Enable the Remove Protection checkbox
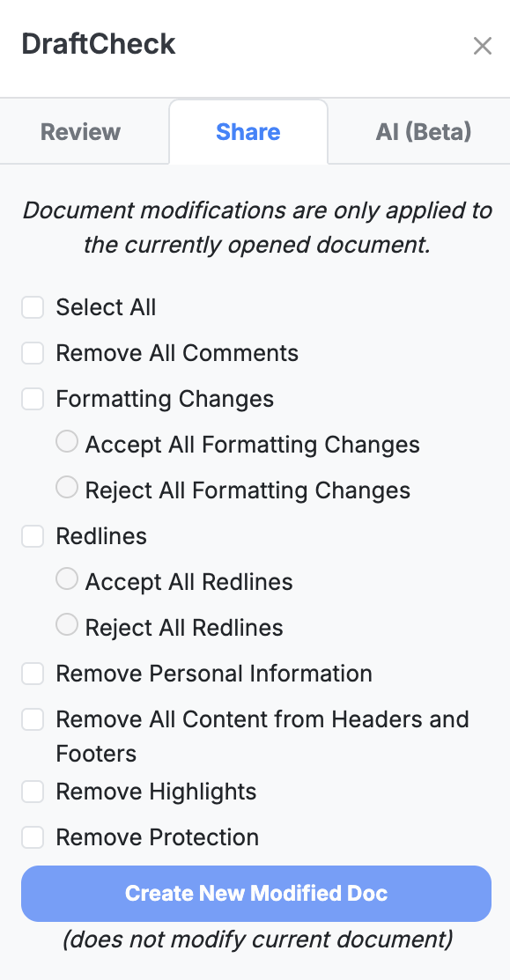 tap(33, 837)
